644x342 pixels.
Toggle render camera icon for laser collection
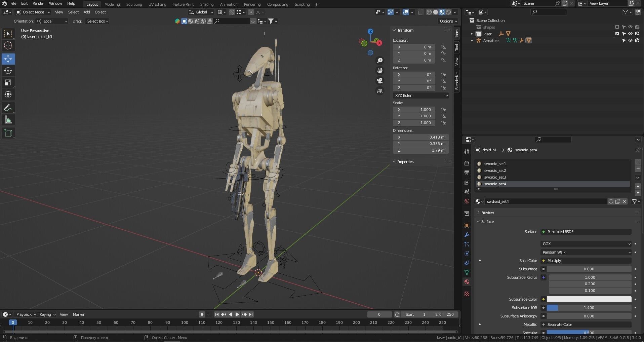tap(637, 34)
